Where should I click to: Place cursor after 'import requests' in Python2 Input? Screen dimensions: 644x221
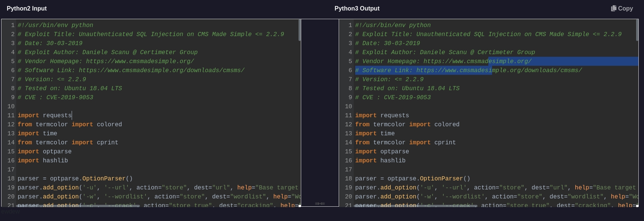pyautogui.click(x=72, y=115)
